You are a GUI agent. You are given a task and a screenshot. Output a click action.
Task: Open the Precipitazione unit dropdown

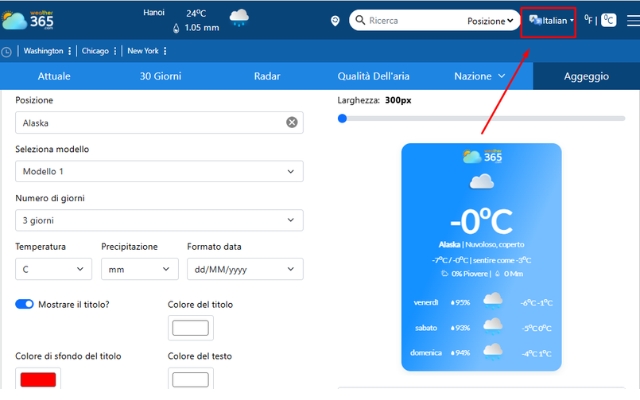pos(140,269)
